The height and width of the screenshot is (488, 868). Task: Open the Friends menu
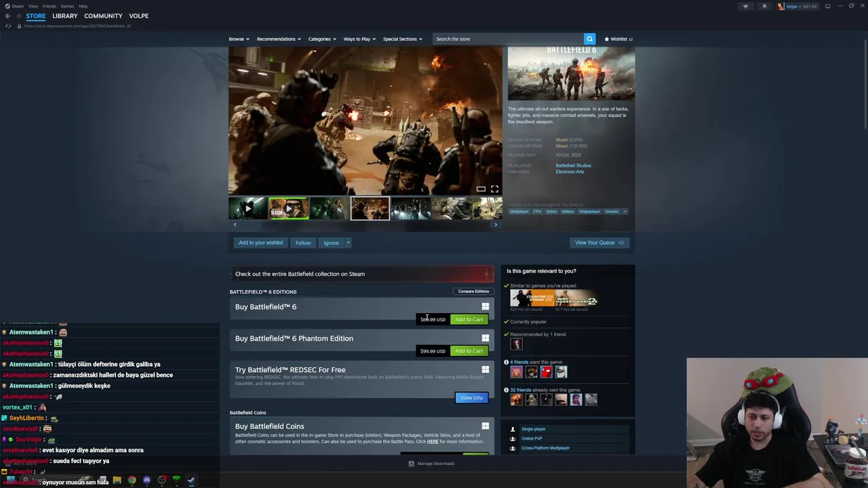point(49,6)
